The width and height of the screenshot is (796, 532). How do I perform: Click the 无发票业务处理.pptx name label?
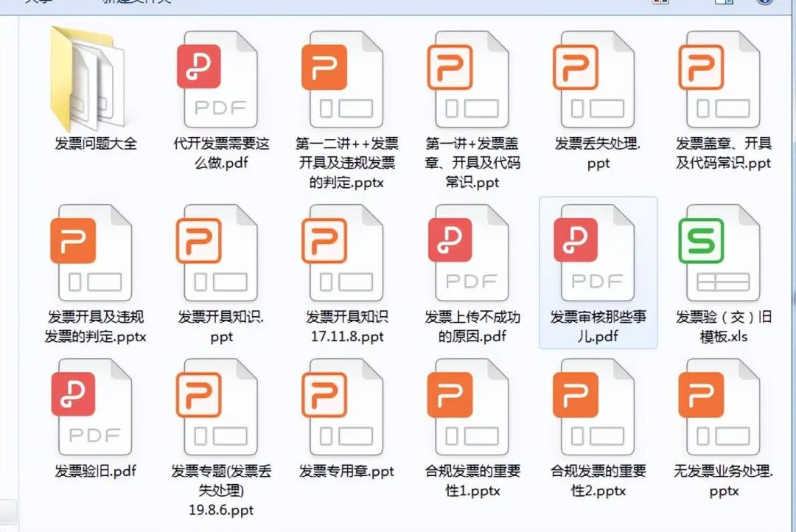click(x=724, y=480)
